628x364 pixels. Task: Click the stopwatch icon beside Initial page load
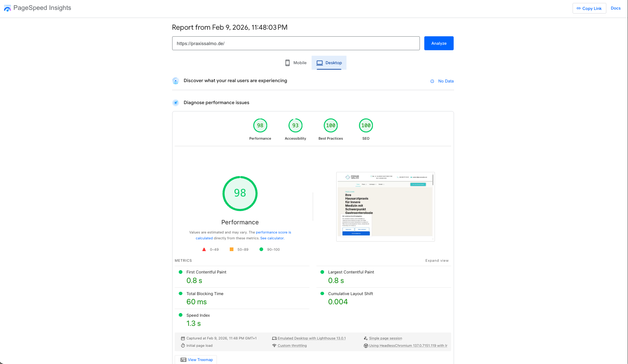(183, 345)
